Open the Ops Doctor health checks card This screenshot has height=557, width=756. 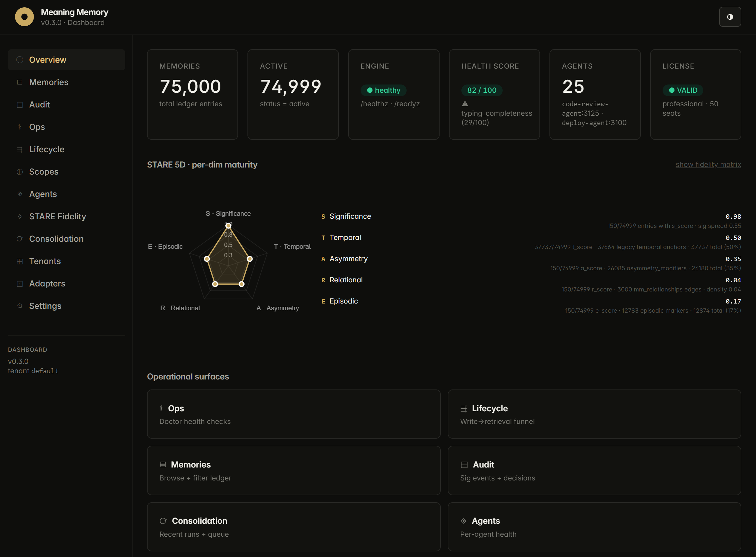(x=293, y=414)
